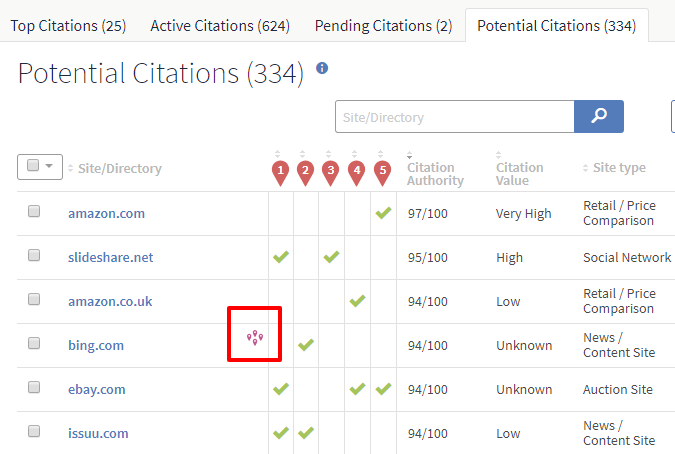This screenshot has width=675, height=454.
Task: Click the competitor 1 pin marker
Action: coord(281,173)
